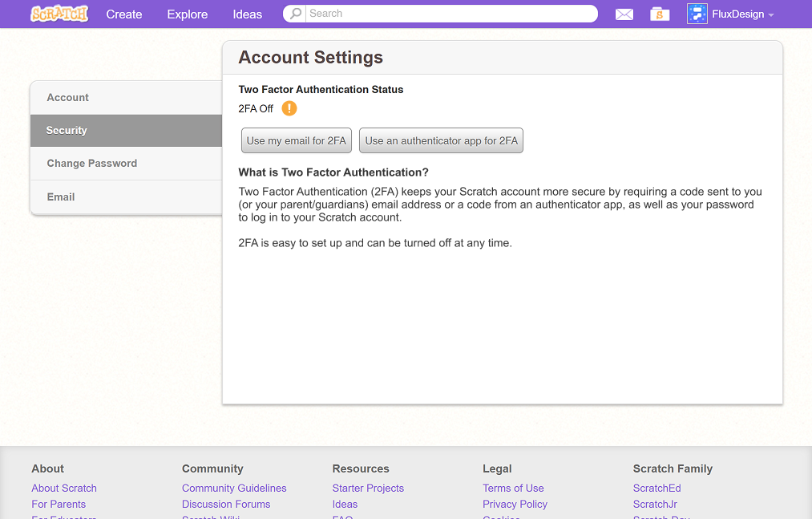Viewport: 812px width, 519px height.
Task: Click What is Two Factor Authentication heading
Action: [333, 172]
